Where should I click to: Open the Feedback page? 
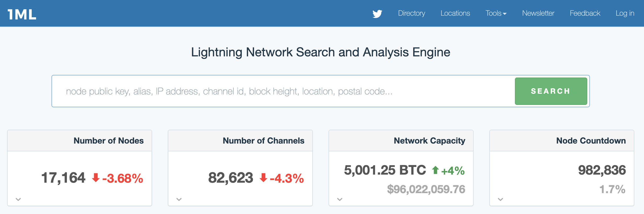[x=585, y=13]
